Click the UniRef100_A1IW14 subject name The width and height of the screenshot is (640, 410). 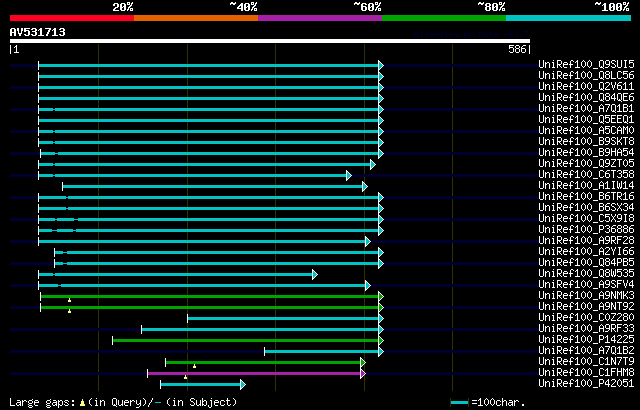[x=586, y=186]
